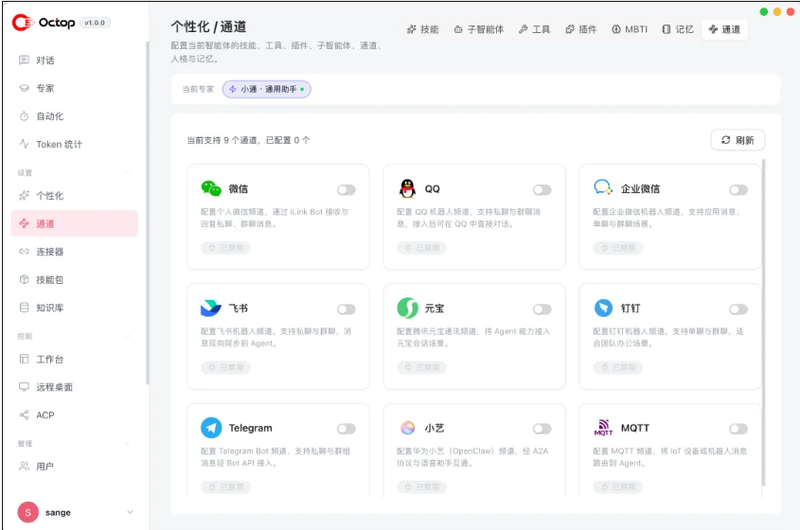Toggle the MQTT channel switch

pos(738,429)
